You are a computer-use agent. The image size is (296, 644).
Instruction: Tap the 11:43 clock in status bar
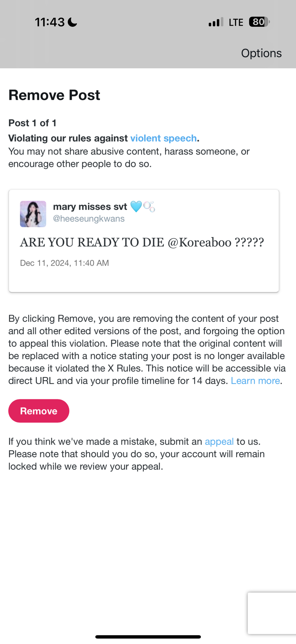tap(50, 22)
